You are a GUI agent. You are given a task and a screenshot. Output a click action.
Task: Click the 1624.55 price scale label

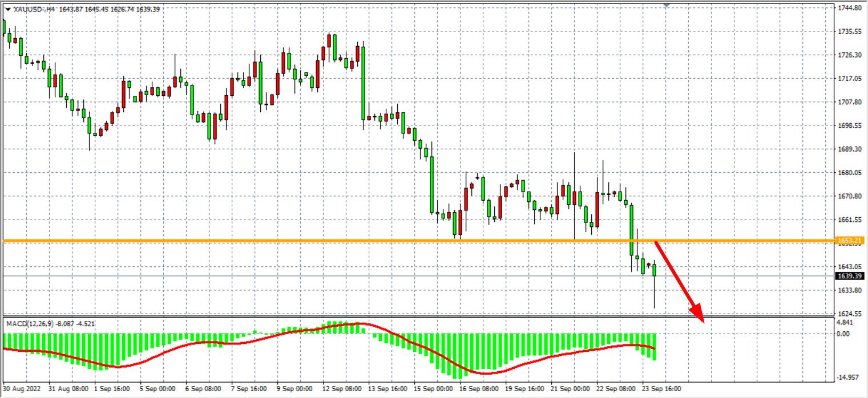pyautogui.click(x=849, y=314)
